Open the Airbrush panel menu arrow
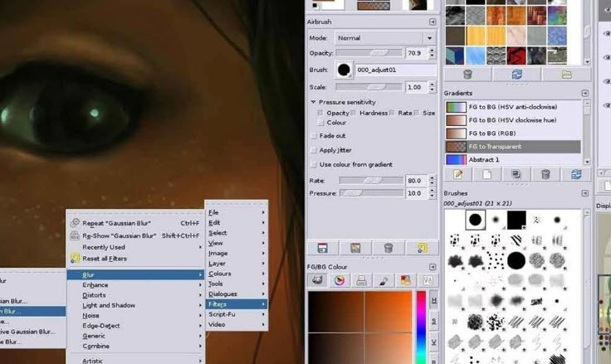This screenshot has height=364, width=611. coord(433,22)
